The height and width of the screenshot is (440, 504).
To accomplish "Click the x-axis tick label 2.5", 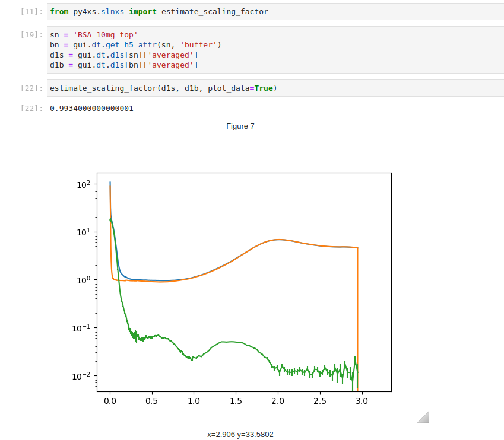I will click(x=320, y=401).
